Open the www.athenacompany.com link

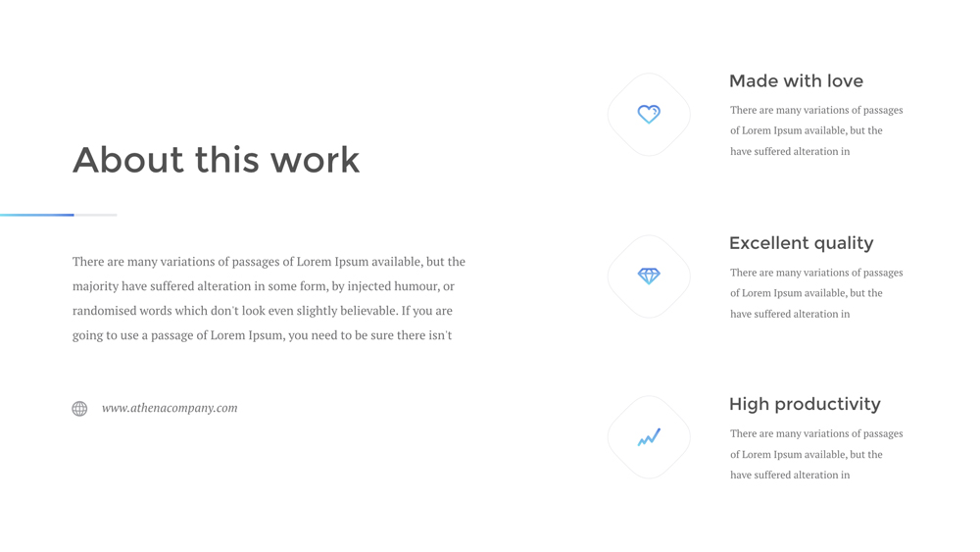tap(170, 408)
